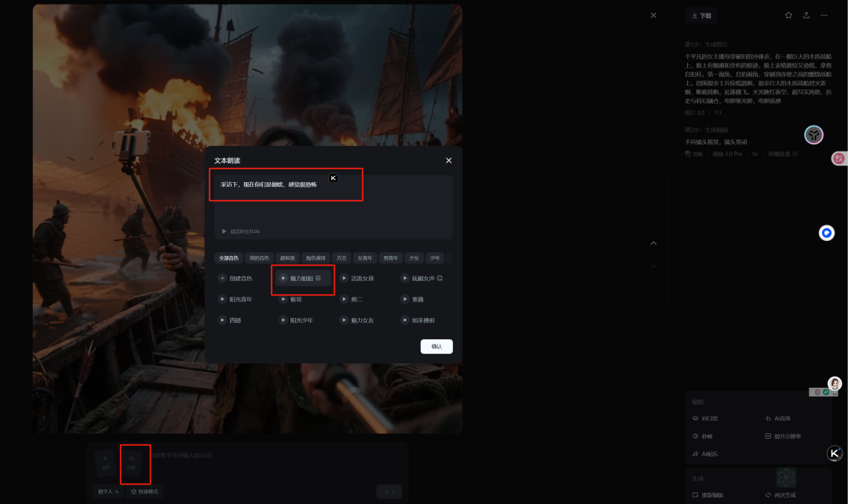Play the 活泼女孩 voice sample
Viewport: 848px width, 504px height.
(x=345, y=279)
